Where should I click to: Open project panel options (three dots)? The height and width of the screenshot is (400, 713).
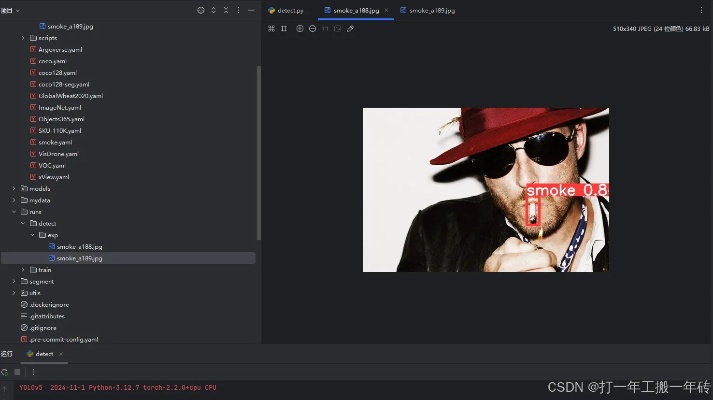coord(238,10)
